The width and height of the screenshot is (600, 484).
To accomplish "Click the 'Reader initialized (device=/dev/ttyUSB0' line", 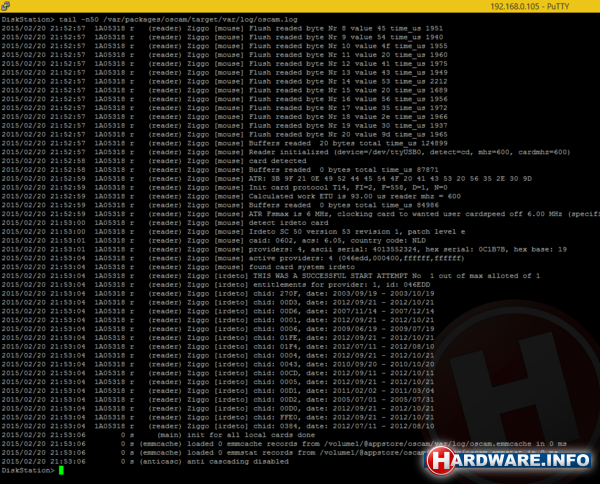I will (x=285, y=152).
